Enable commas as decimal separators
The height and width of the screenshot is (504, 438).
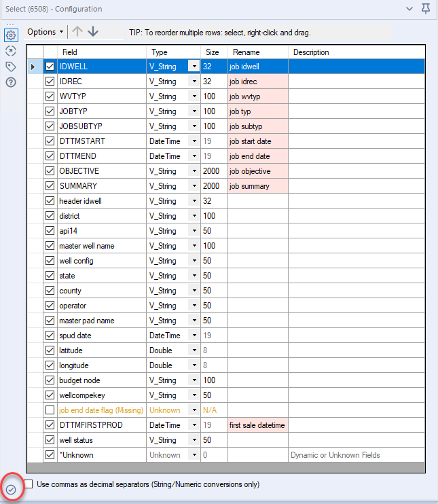point(29,484)
